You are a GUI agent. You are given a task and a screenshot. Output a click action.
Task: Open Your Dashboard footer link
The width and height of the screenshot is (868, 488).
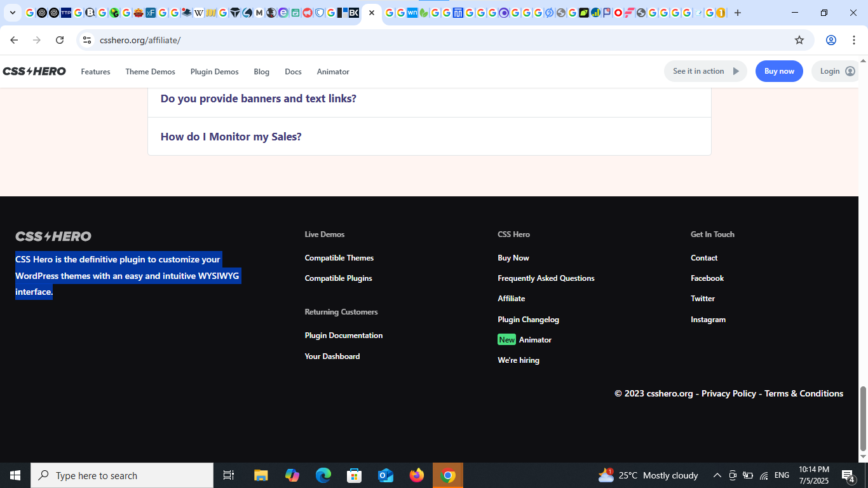[332, 356]
